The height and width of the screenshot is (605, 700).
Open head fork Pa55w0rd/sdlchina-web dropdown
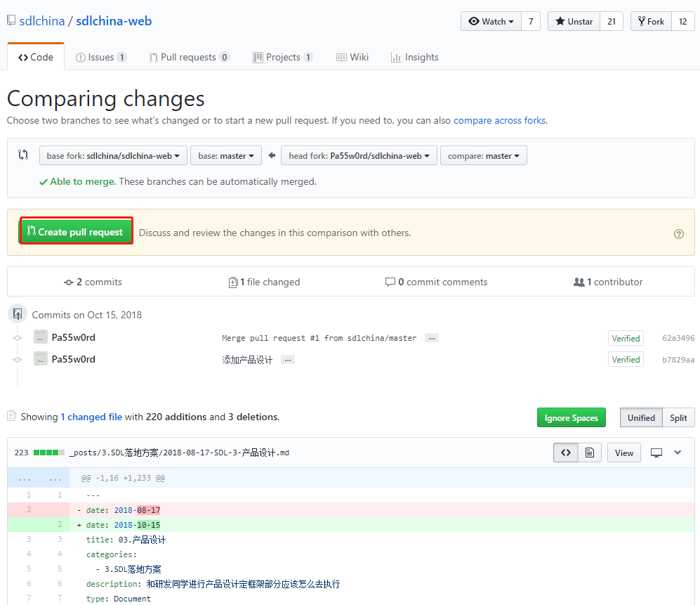point(359,156)
